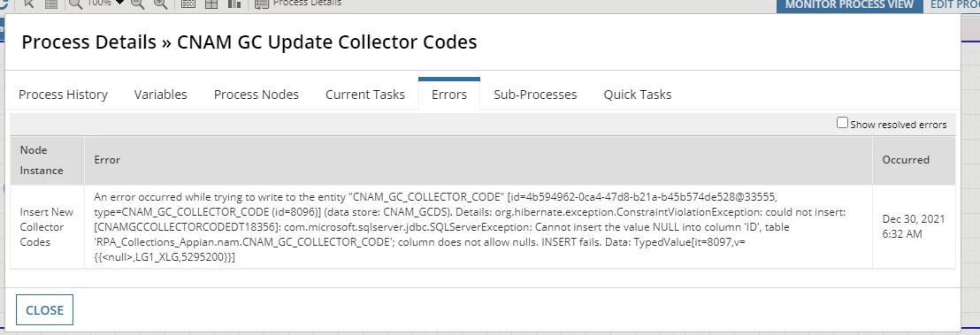Open the Current Tasks tab
980x335 pixels.
365,95
